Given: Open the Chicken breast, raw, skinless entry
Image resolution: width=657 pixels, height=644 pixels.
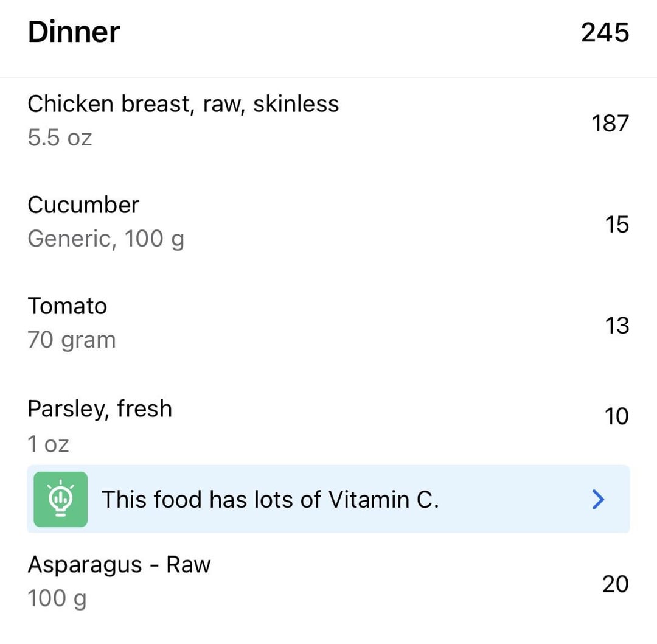Looking at the screenshot, I should pos(183,104).
